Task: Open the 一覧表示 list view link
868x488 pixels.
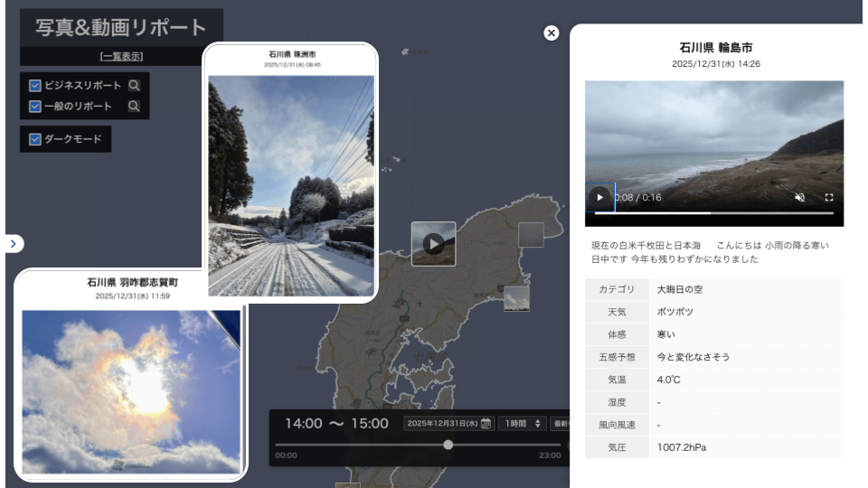Action: (x=121, y=56)
